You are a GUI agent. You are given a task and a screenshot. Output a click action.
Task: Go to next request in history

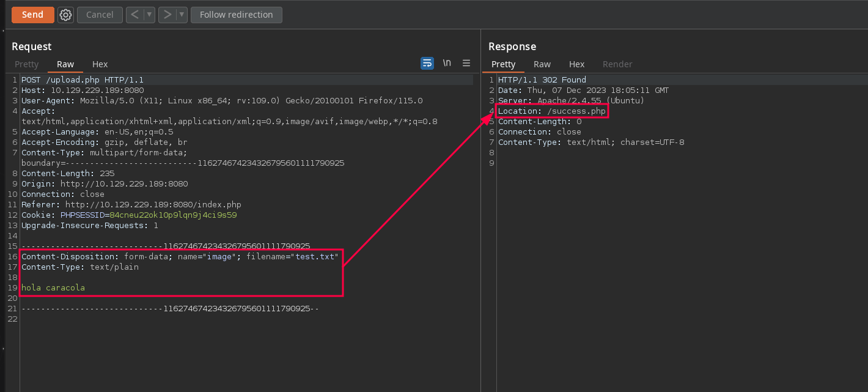point(167,15)
